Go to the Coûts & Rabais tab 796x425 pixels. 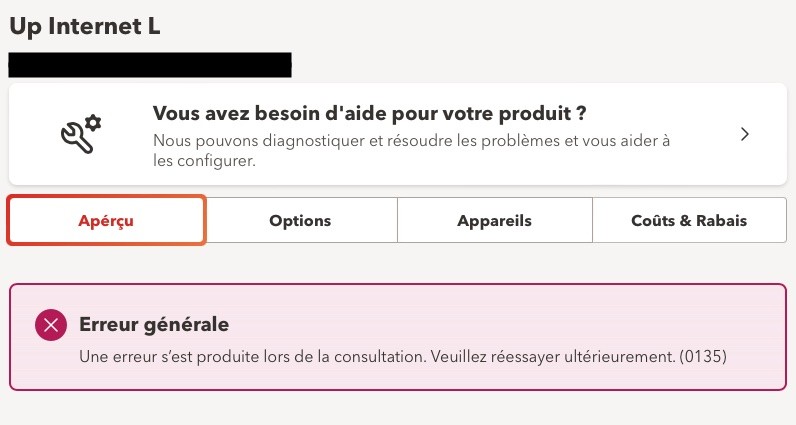[689, 221]
